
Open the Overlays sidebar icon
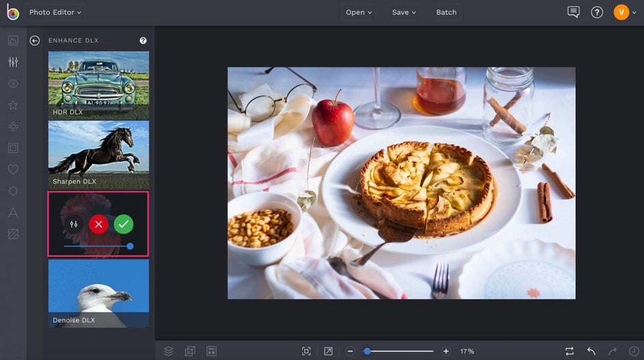(x=13, y=191)
